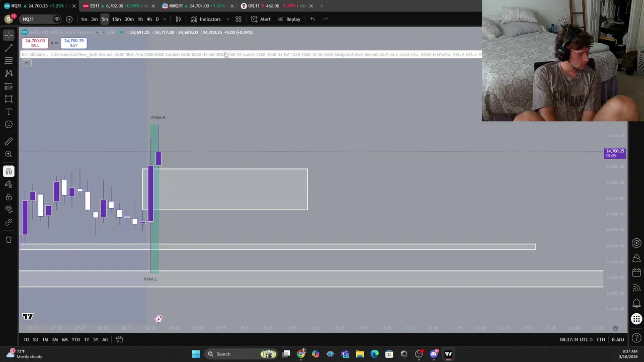Activate the zoom in tool
The image size is (644, 362).
[9, 154]
